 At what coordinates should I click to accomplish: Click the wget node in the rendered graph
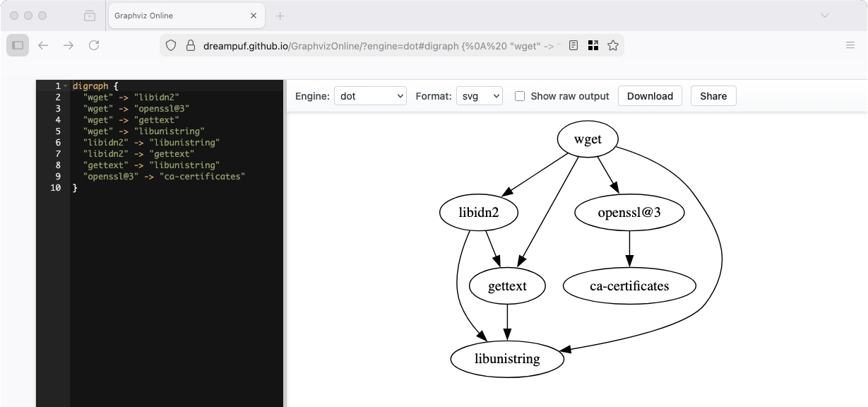[587, 139]
